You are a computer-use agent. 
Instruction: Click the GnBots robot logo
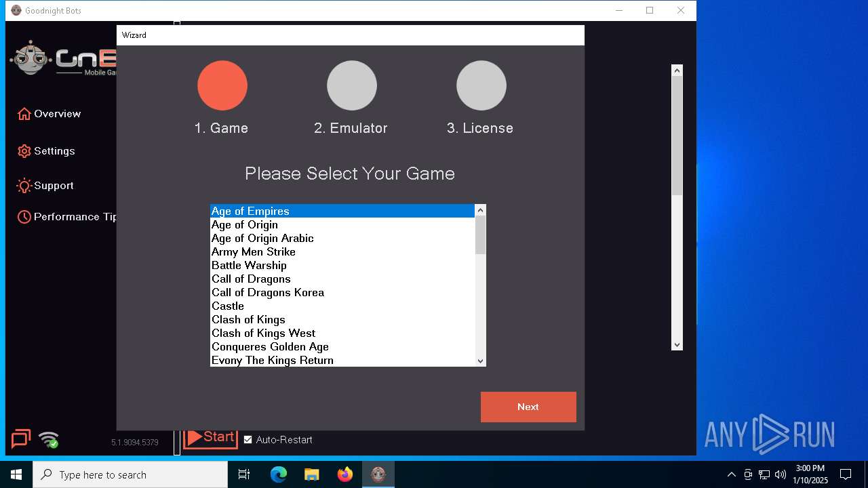coord(31,60)
